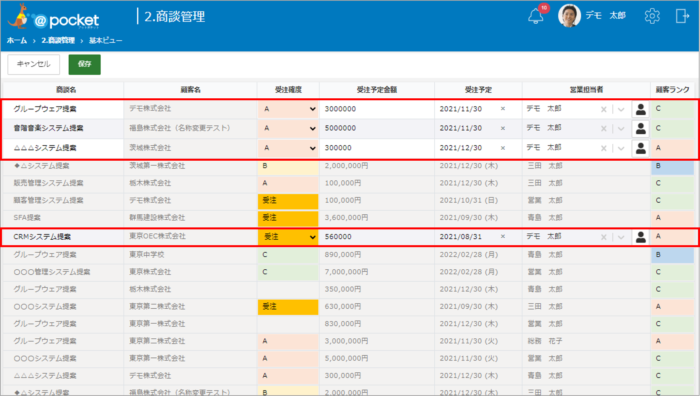Expand 営業担当者 chevron in △△△システム提案 row
Screen dimensions: 700x396
pyautogui.click(x=621, y=149)
